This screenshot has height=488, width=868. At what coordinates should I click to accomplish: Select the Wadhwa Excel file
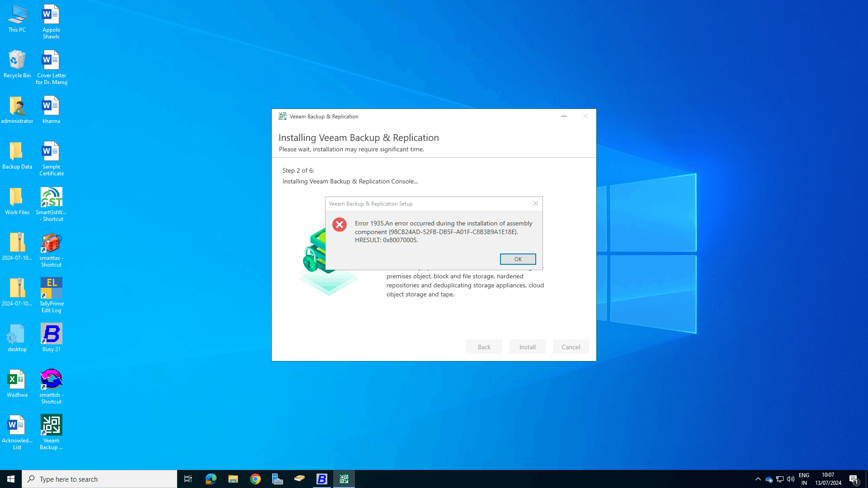coord(17,384)
